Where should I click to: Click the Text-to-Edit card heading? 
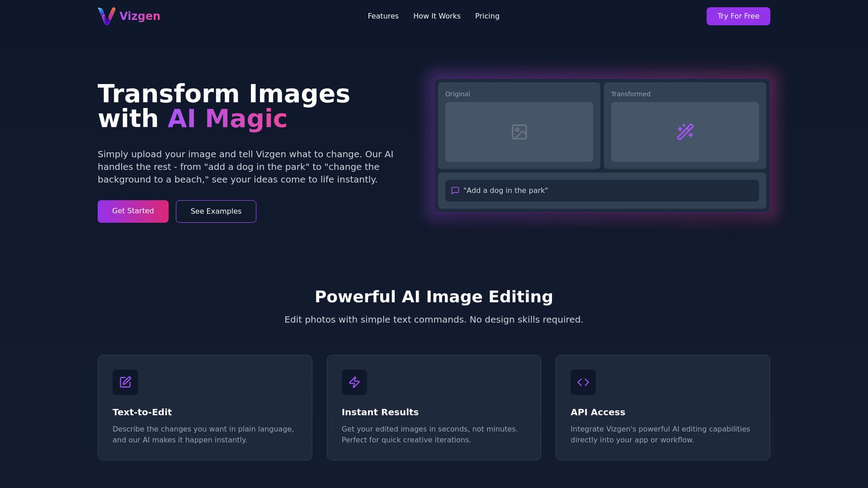point(142,412)
